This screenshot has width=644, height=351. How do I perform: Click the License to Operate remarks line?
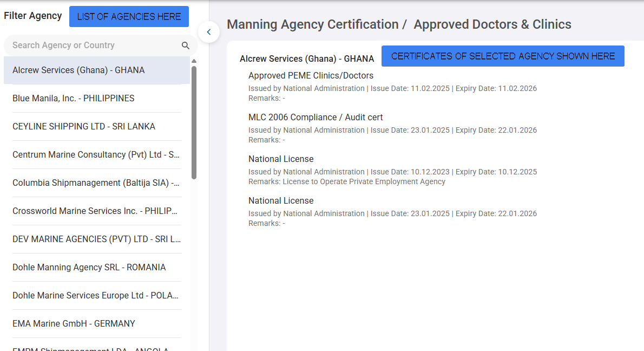[347, 181]
